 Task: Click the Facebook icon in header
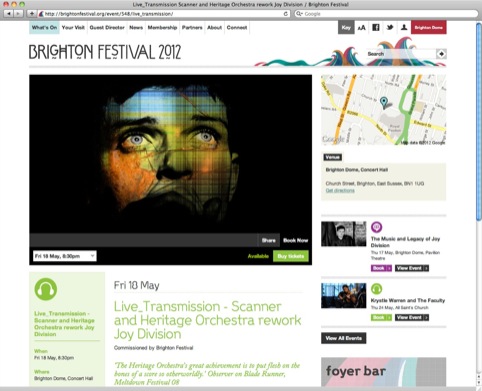click(376, 28)
